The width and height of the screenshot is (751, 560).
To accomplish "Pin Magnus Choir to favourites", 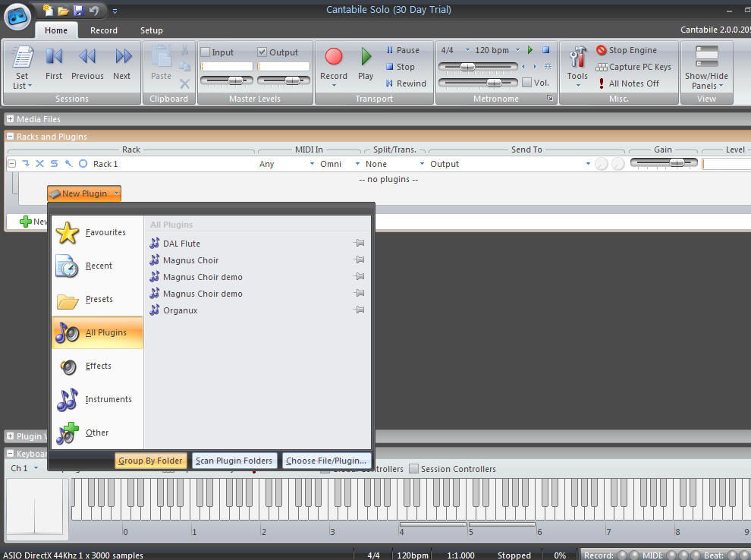I will point(359,260).
